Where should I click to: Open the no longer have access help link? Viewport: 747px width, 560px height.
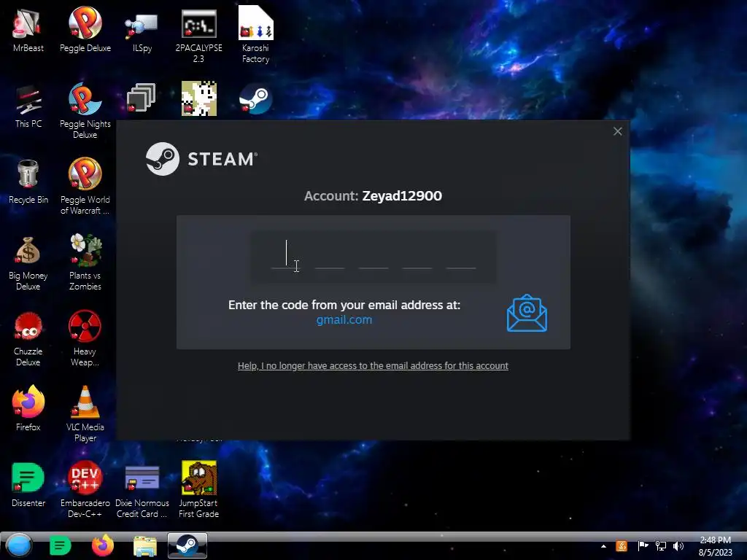pyautogui.click(x=373, y=366)
